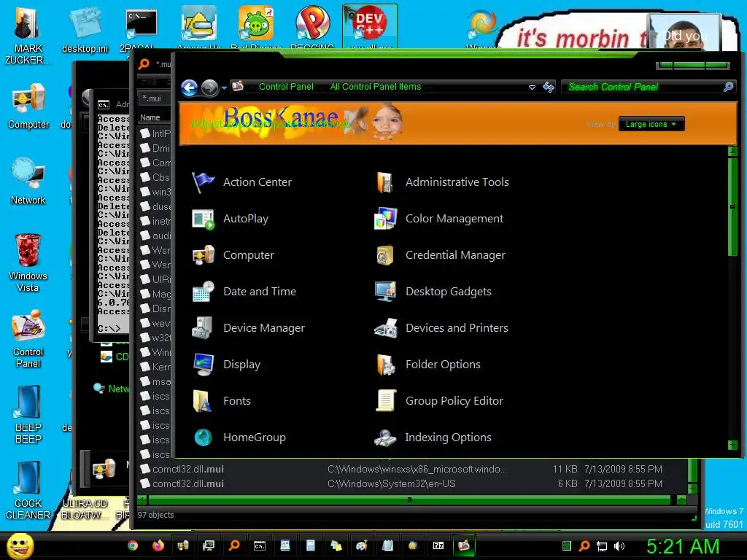Open the volume speaker tray icon
Viewport: 747px width, 560px height.
point(619,546)
